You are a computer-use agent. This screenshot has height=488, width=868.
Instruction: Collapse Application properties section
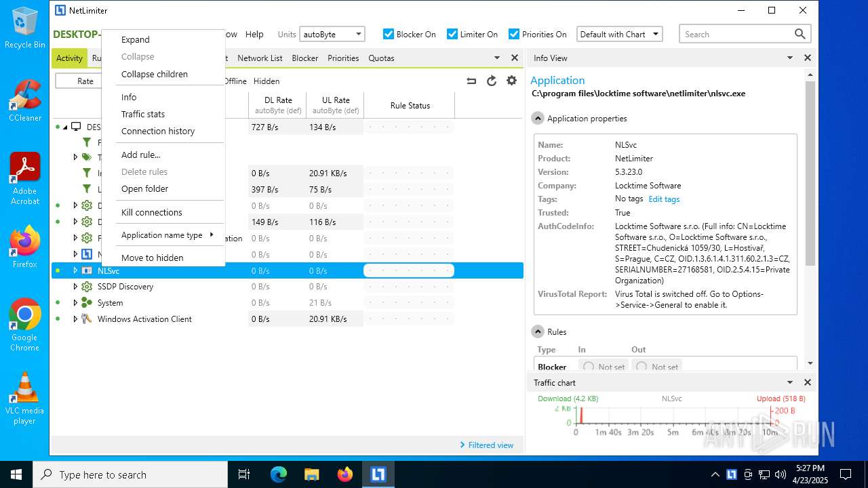[538, 119]
